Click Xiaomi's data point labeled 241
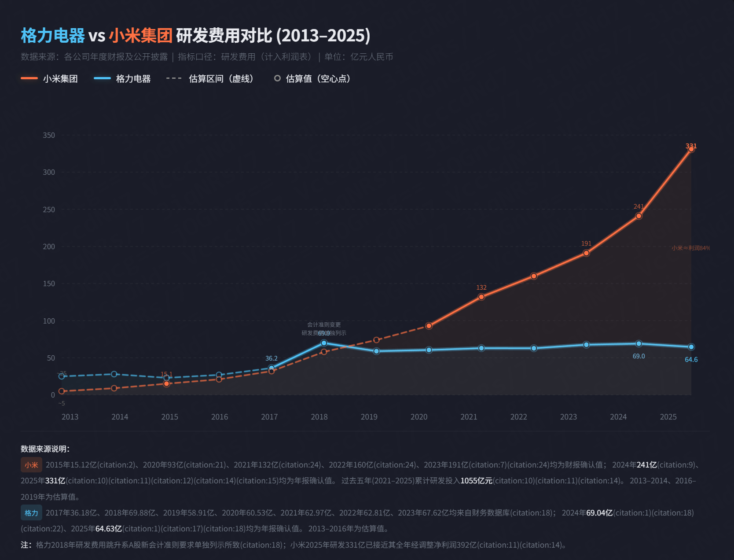 tap(639, 216)
